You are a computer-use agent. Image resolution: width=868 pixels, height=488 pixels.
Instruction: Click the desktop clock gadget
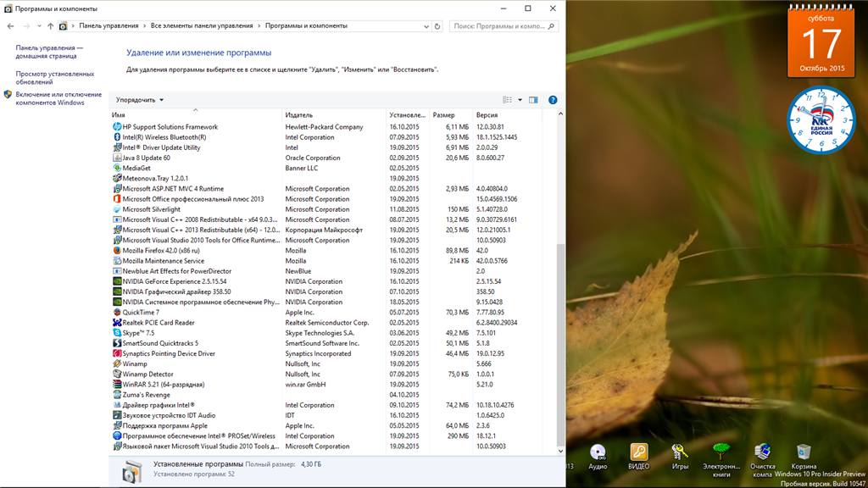tap(821, 120)
